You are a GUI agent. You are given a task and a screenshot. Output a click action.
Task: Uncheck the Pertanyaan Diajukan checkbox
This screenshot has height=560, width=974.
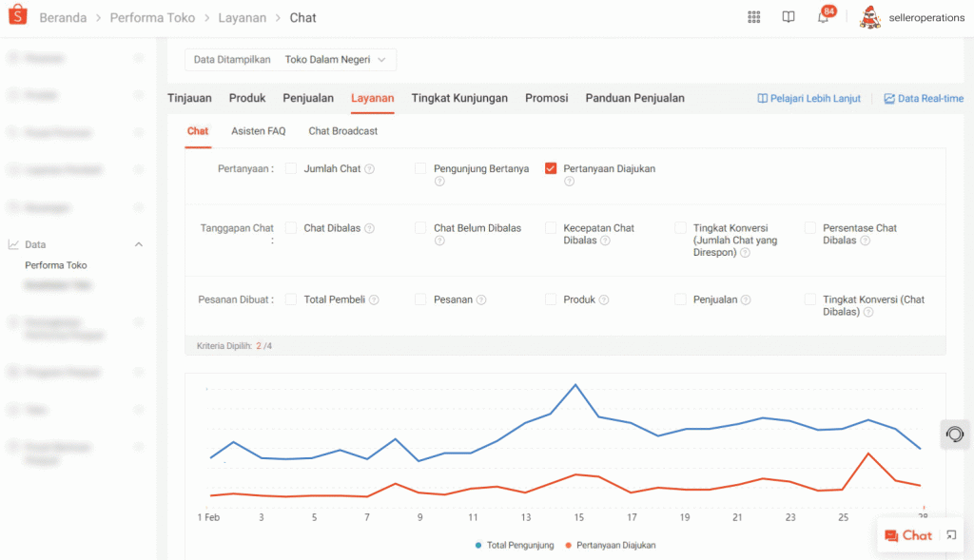click(x=551, y=168)
